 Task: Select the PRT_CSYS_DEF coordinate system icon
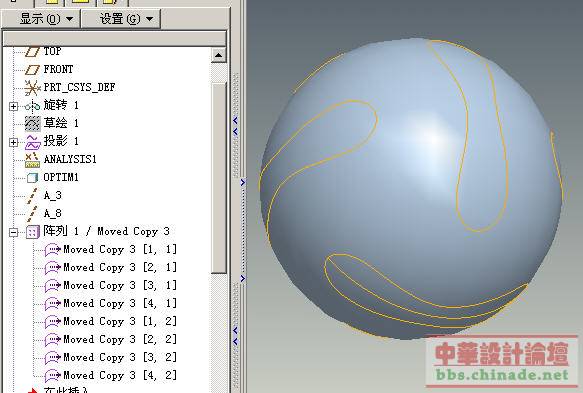point(32,88)
